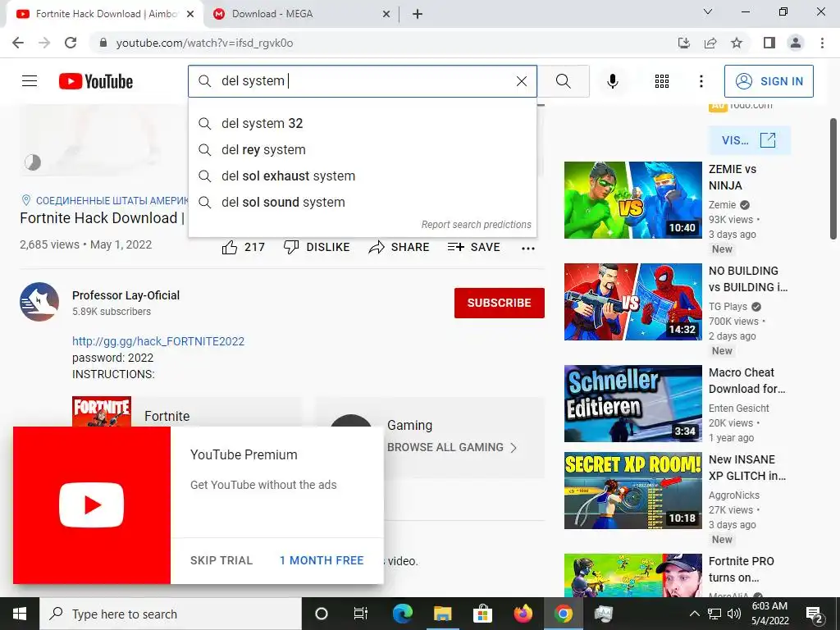
Task: Open more actions ellipsis below video
Action: (x=528, y=248)
